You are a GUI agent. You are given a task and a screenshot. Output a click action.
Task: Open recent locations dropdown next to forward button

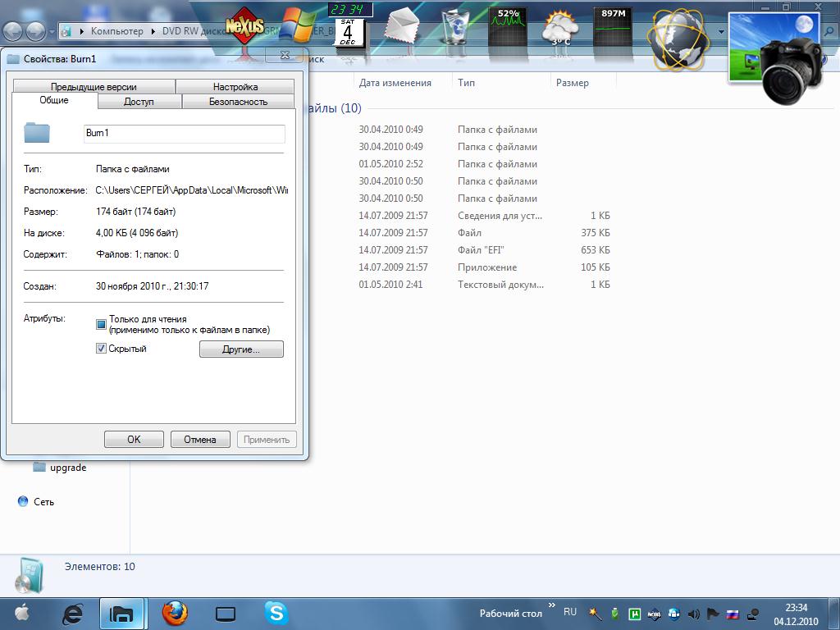(52, 32)
